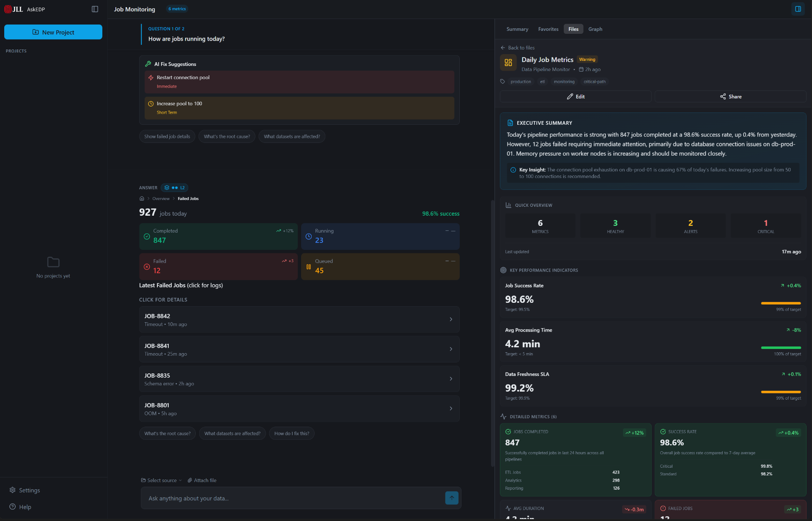Click the 6 Metrics overview tile
812x521 pixels.
(x=540, y=226)
